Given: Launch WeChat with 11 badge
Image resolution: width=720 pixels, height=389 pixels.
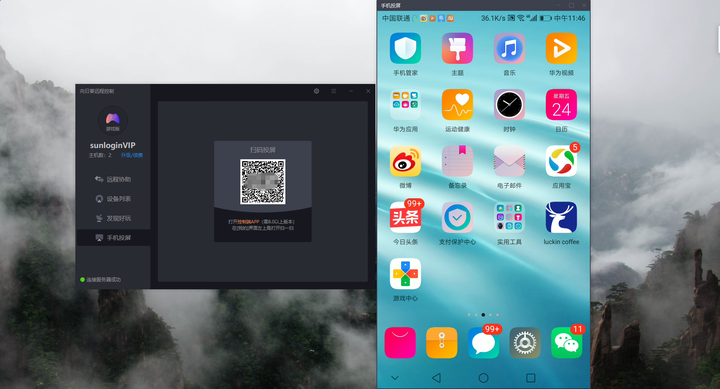Looking at the screenshot, I should coord(567,343).
